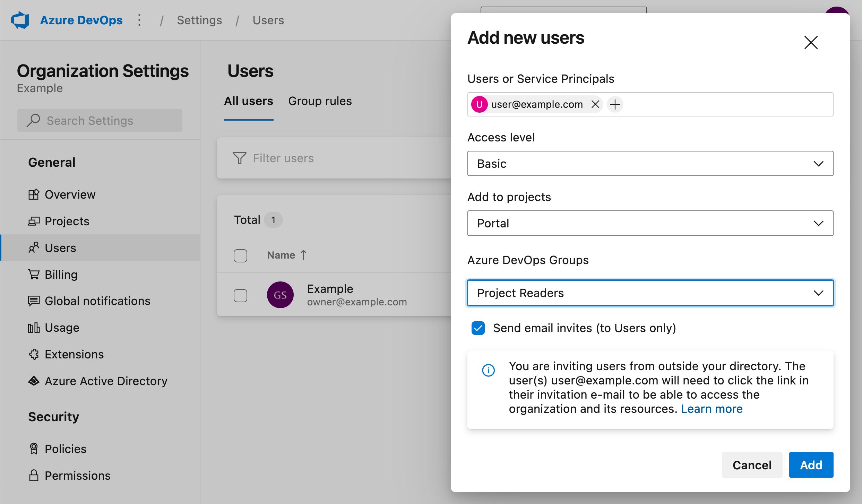Click the GS avatar of Example user
Viewport: 862px width, 504px height.
(280, 295)
